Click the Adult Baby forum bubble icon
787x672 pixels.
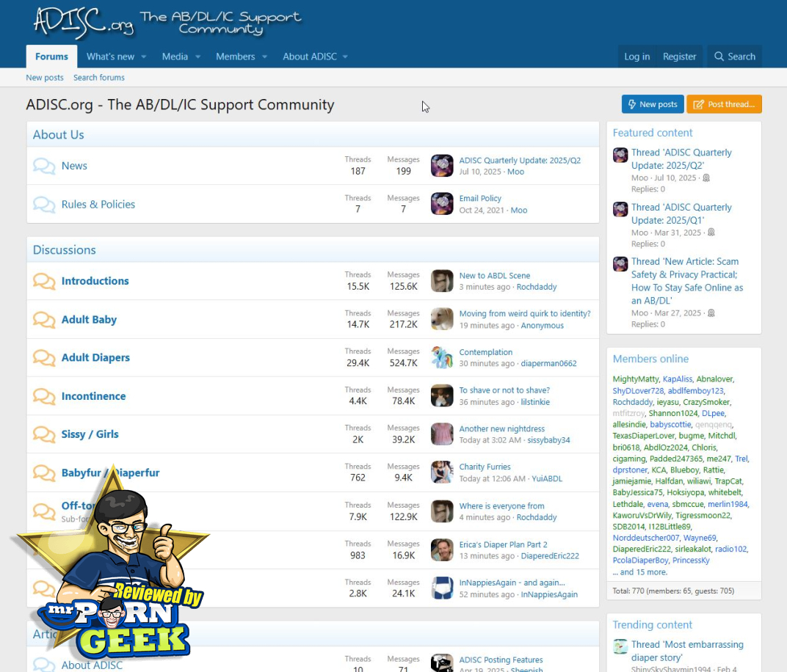click(44, 320)
